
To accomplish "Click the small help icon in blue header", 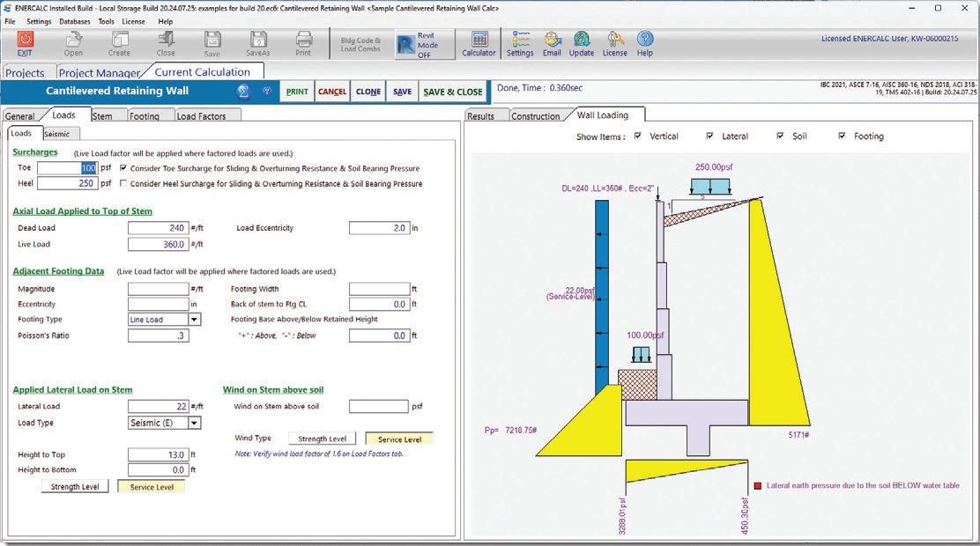I will tap(267, 92).
